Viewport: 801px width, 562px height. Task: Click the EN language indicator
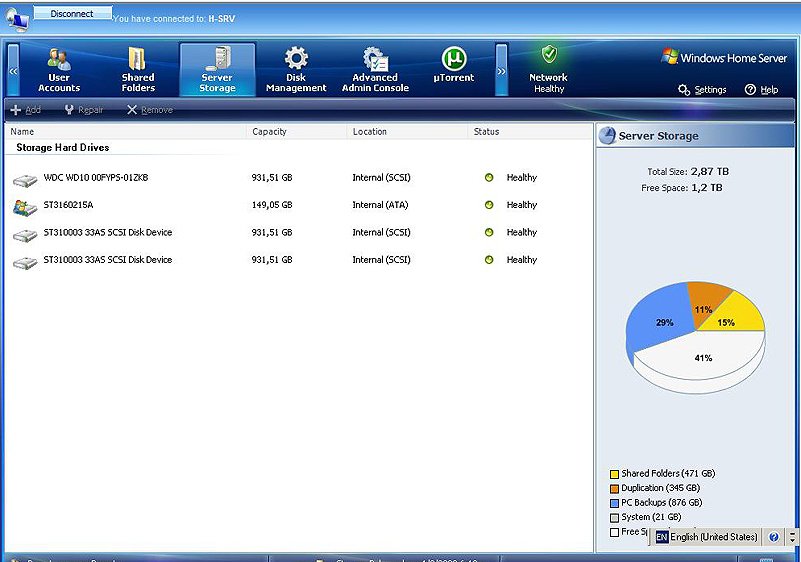[x=661, y=537]
